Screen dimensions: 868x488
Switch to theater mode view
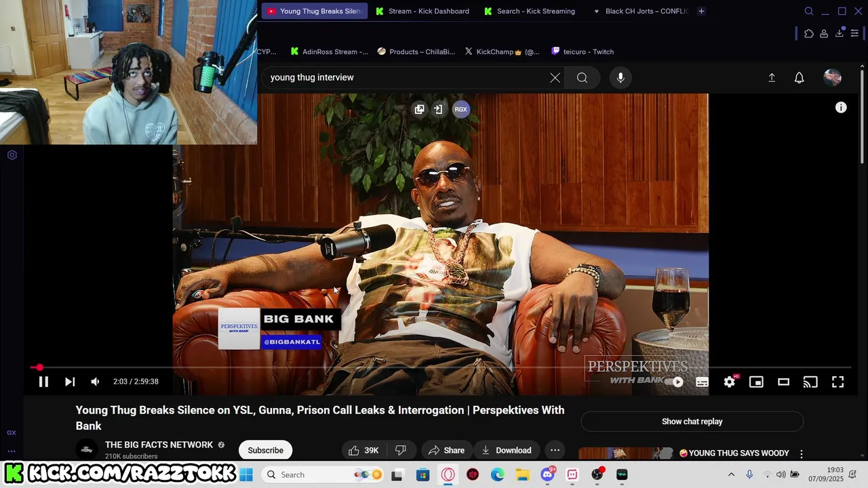pyautogui.click(x=783, y=382)
